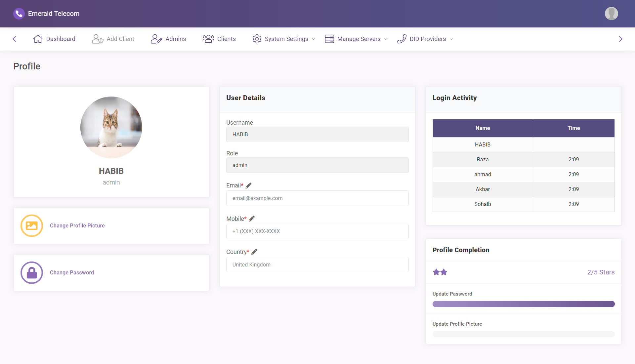635x364 pixels.
Task: Click the pencil icon beside Mobile
Action: pyautogui.click(x=252, y=219)
